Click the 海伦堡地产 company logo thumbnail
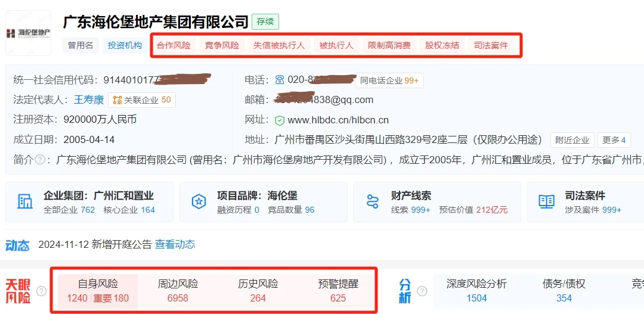Image resolution: width=644 pixels, height=314 pixels. pyautogui.click(x=29, y=33)
